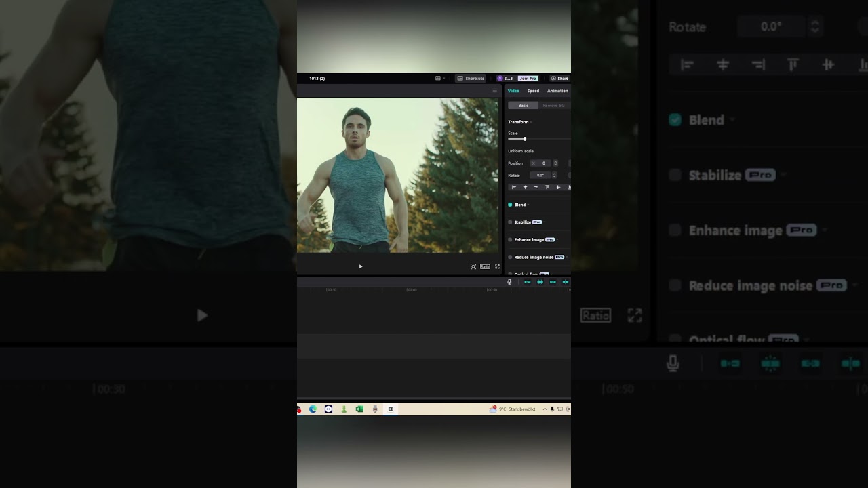
Task: Enter fullscreen preview mode
Action: (x=497, y=266)
